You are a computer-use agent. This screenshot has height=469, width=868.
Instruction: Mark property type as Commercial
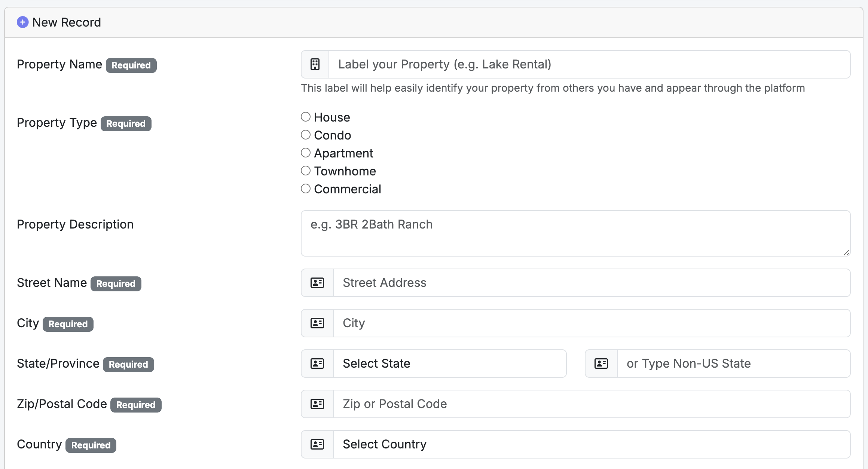pyautogui.click(x=306, y=189)
